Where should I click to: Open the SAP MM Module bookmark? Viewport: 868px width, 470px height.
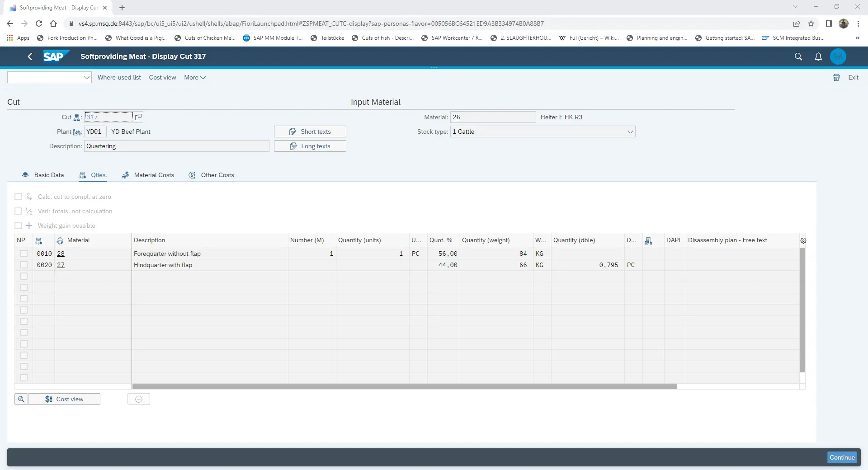pos(273,38)
